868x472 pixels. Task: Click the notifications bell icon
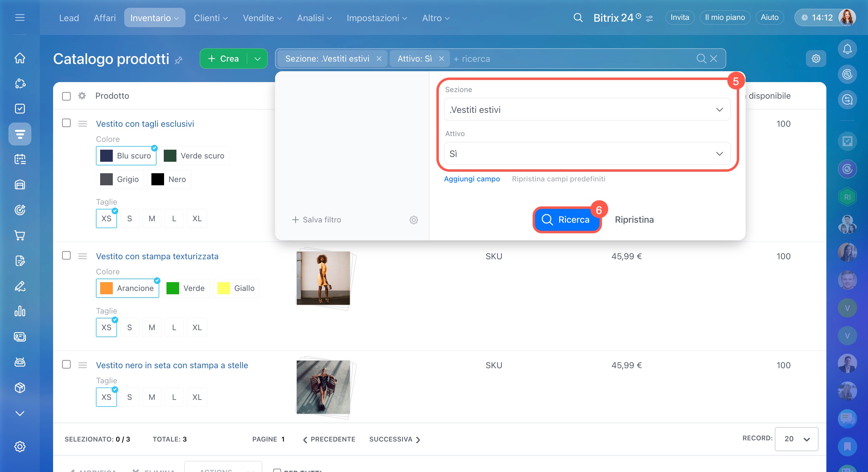click(847, 49)
